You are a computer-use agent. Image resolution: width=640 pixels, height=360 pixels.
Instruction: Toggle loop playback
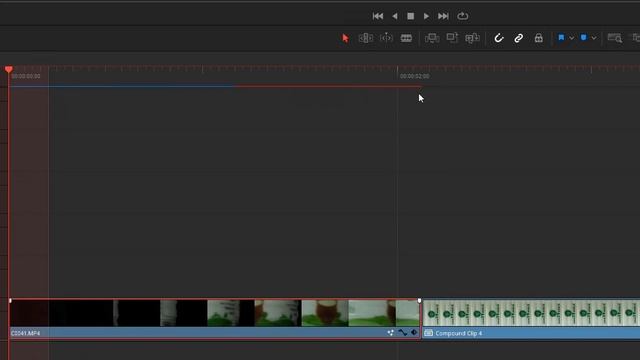coord(462,16)
